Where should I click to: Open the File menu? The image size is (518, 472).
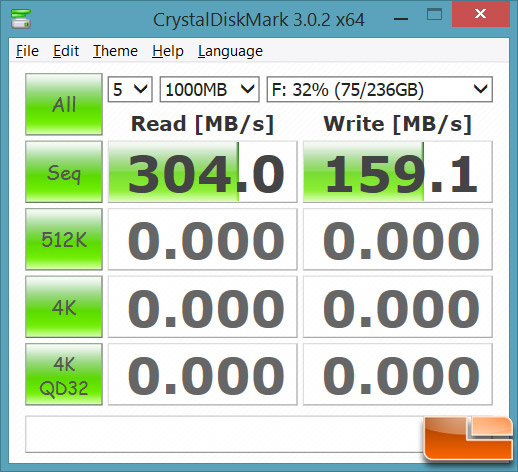pyautogui.click(x=27, y=51)
